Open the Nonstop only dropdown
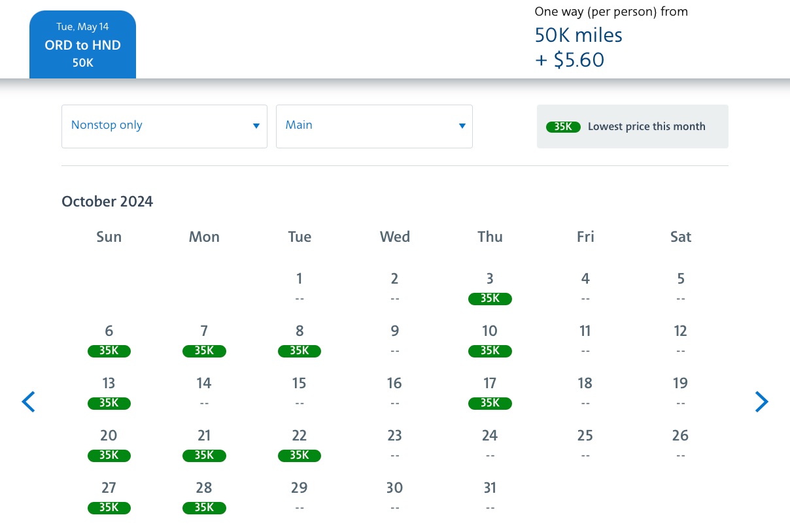The image size is (790, 532). [164, 126]
